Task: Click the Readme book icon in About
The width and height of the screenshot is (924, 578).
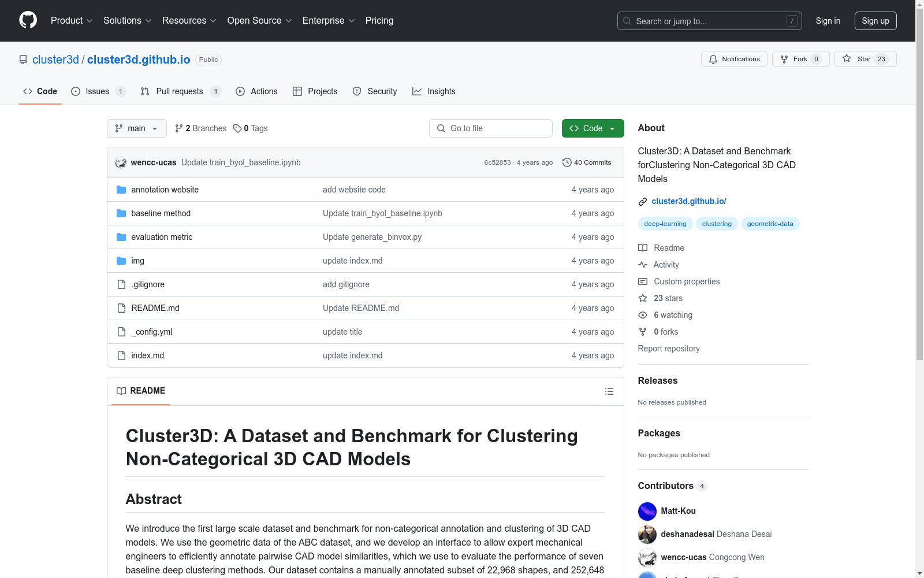Action: tap(643, 248)
